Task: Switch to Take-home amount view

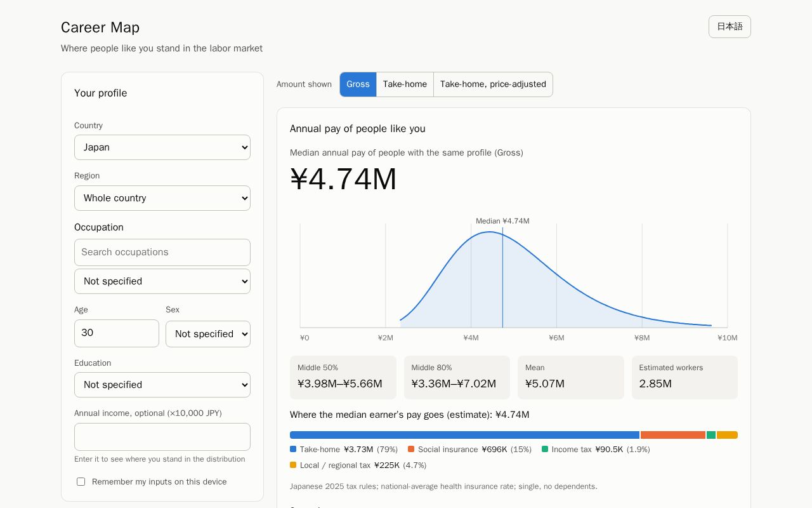Action: [405, 84]
